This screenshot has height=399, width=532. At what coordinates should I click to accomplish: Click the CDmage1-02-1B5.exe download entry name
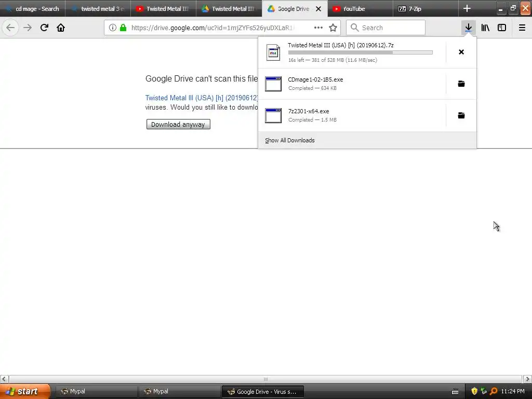click(x=315, y=79)
